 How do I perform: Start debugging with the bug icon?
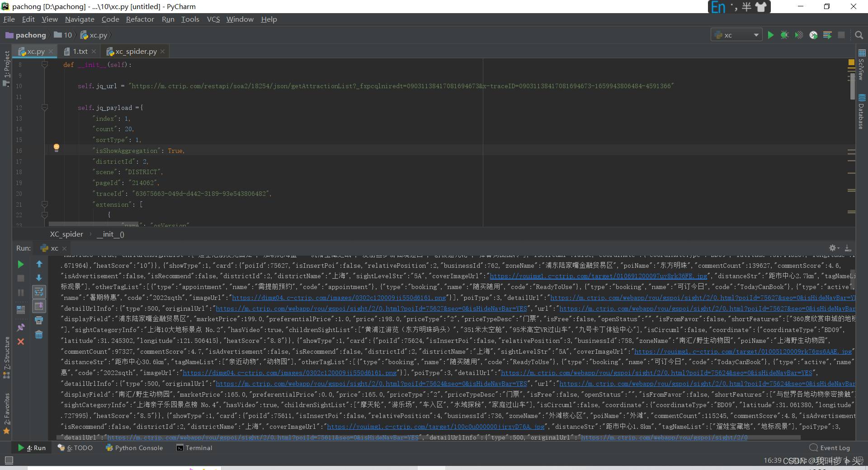pos(784,35)
